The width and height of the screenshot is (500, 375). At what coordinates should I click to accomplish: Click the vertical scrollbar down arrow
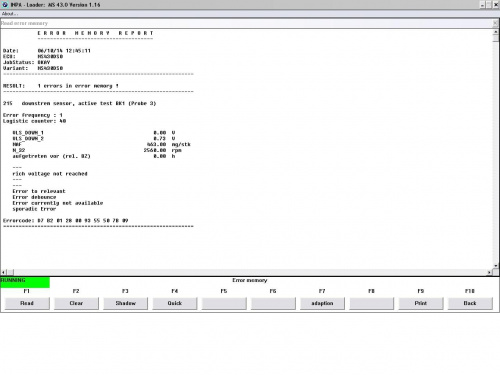[x=496, y=266]
